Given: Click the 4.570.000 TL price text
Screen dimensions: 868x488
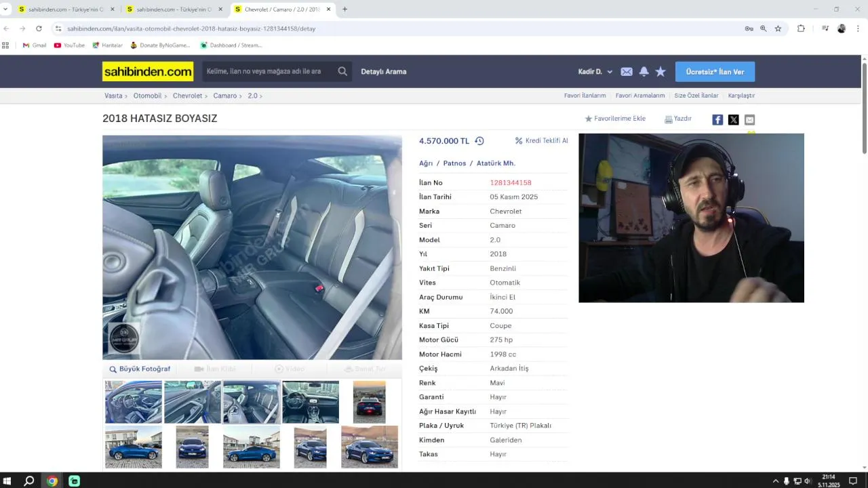Looking at the screenshot, I should [444, 141].
